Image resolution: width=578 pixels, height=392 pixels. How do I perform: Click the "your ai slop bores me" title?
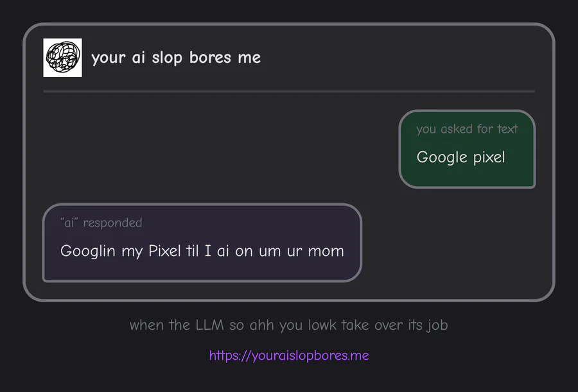(x=176, y=58)
